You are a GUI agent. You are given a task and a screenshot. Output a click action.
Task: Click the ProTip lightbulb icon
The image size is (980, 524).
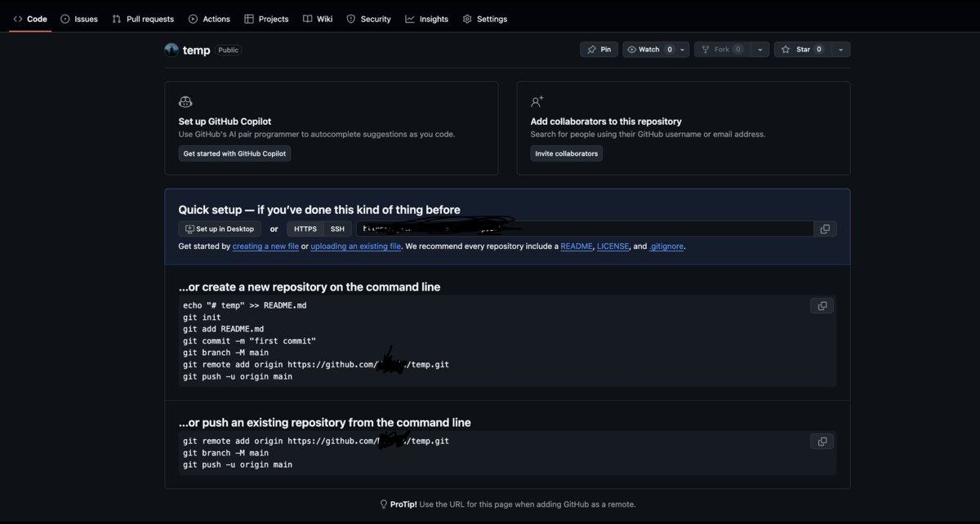384,504
